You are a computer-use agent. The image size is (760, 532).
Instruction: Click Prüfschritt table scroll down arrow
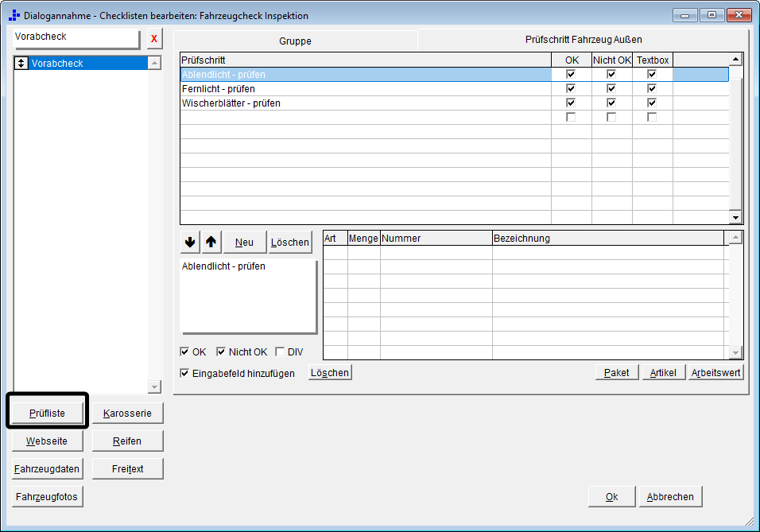point(736,218)
